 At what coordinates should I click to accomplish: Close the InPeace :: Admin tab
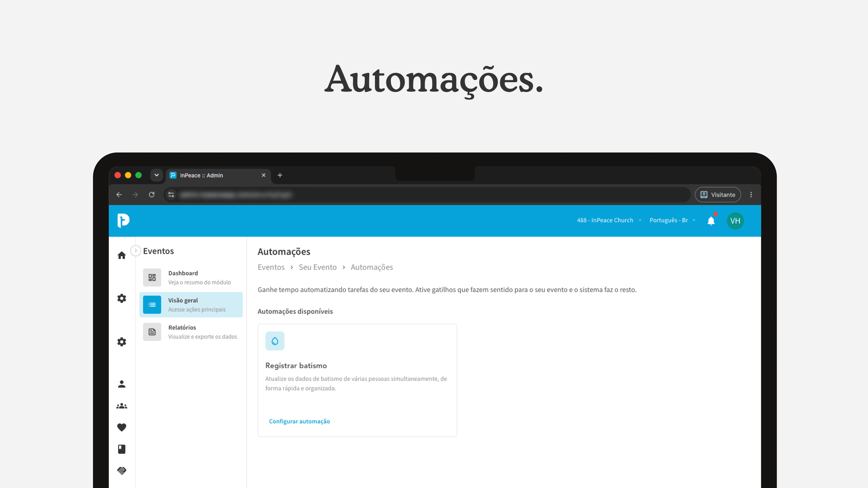coord(264,175)
